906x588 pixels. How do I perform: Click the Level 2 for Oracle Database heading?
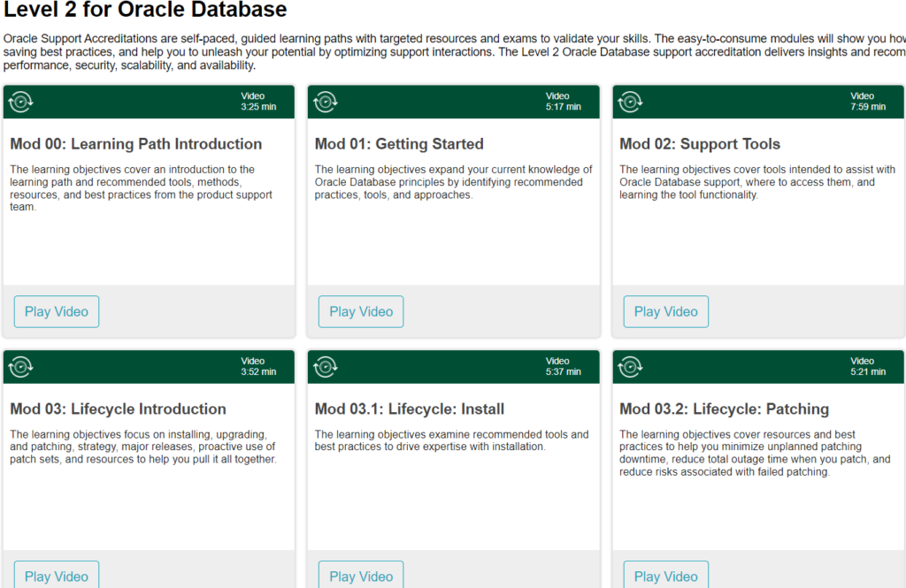(x=145, y=9)
